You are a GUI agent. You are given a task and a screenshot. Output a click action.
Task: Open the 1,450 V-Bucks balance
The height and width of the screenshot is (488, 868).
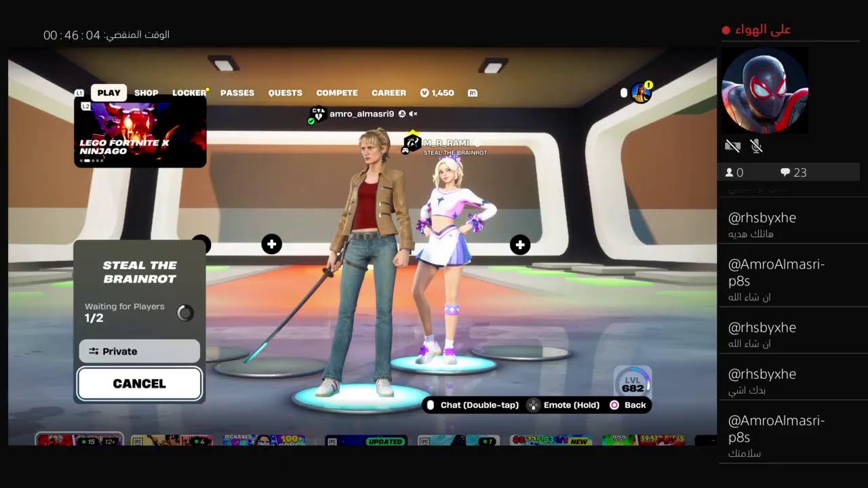tap(437, 93)
